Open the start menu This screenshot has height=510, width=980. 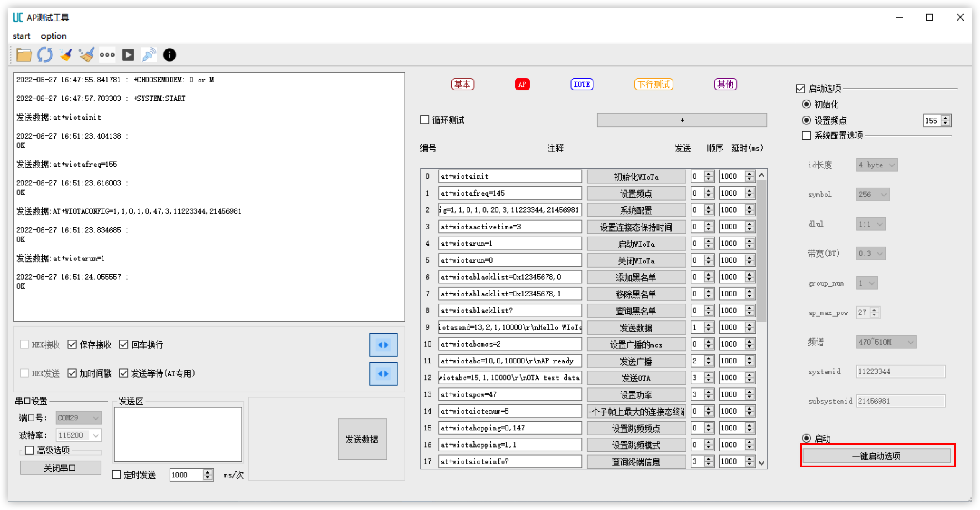[x=21, y=36]
